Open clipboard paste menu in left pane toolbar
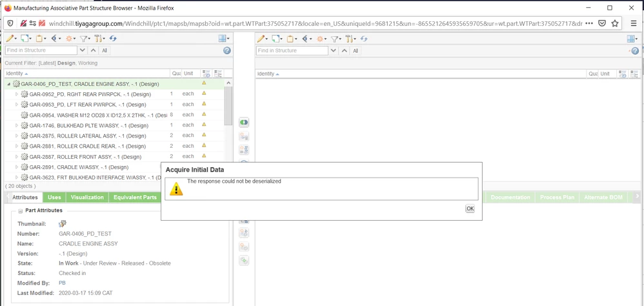The image size is (644, 306). 41,39
